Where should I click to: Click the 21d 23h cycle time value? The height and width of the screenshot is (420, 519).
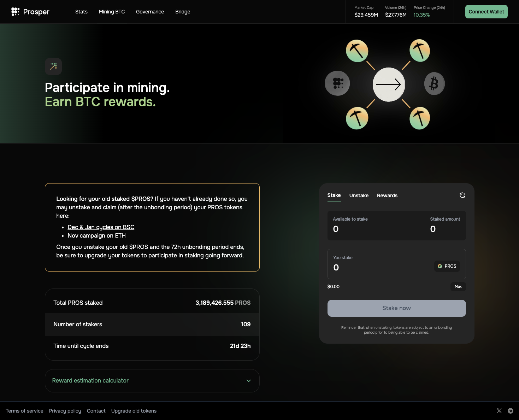(x=240, y=346)
